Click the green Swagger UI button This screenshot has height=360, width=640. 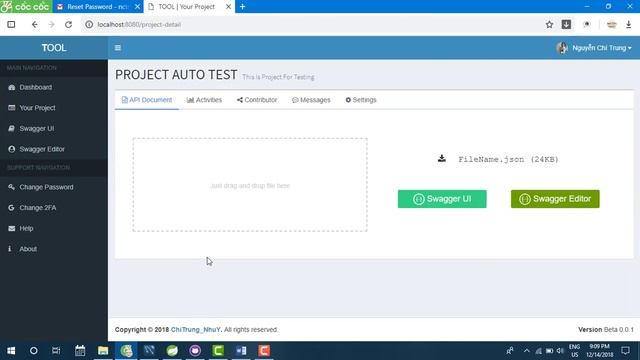pyautogui.click(x=442, y=199)
